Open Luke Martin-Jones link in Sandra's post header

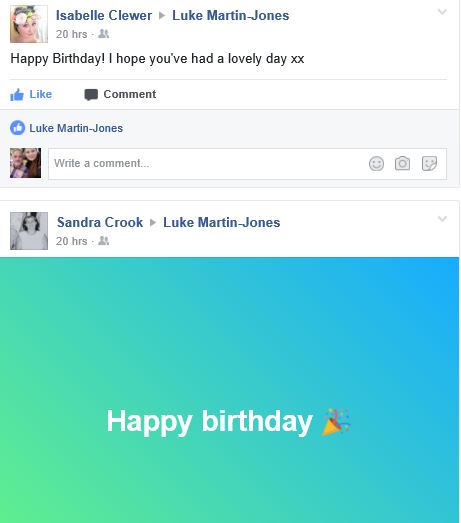221,222
